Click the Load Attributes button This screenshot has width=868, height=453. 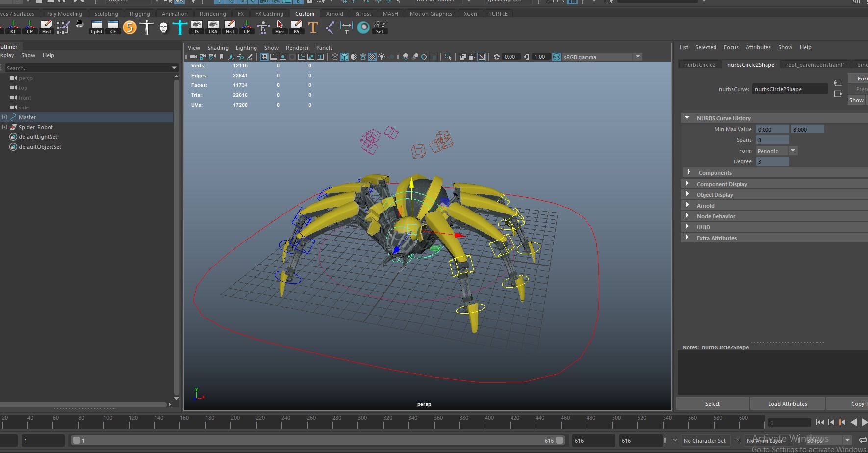(x=788, y=404)
